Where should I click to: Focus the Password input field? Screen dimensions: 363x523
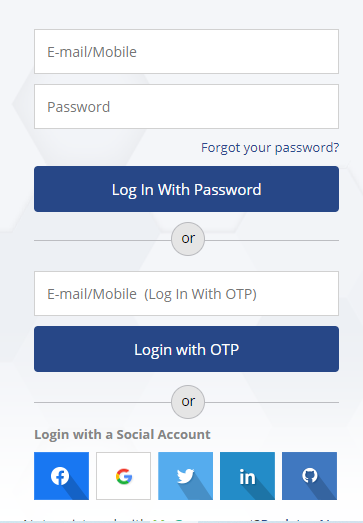(187, 106)
